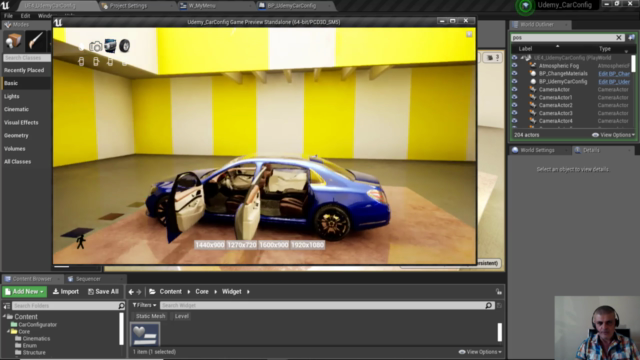Collapse the Core folder in tree
640x360 pixels.
click(9, 332)
